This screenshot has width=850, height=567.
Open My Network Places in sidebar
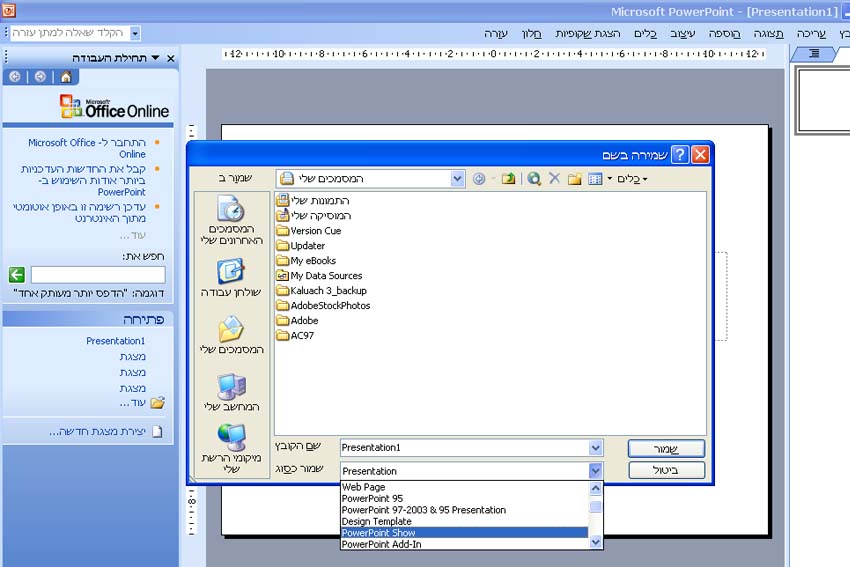(231, 449)
